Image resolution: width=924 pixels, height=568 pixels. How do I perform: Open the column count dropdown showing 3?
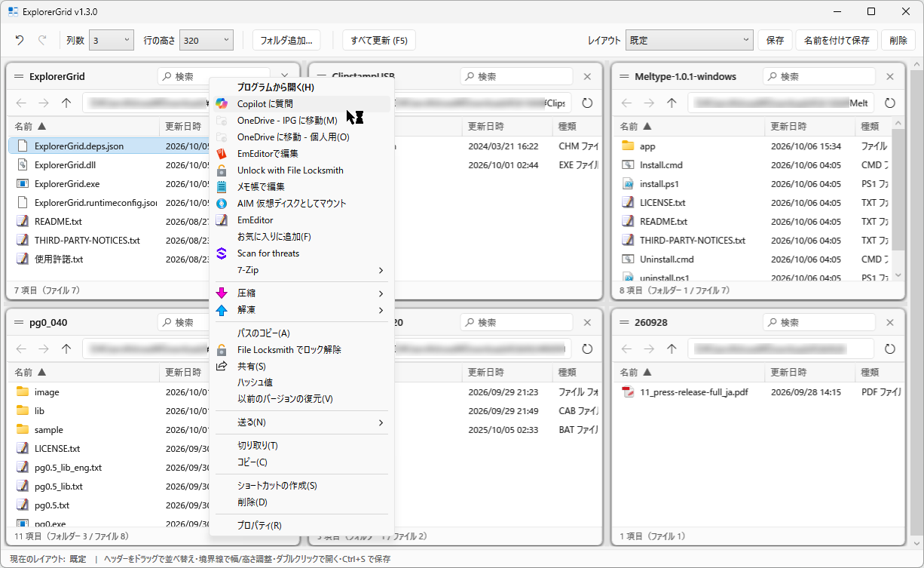click(112, 40)
